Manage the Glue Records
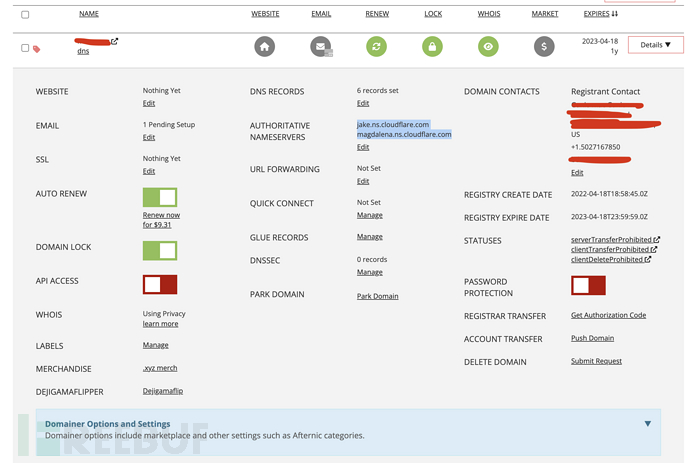Image resolution: width=690 pixels, height=463 pixels. 370,237
